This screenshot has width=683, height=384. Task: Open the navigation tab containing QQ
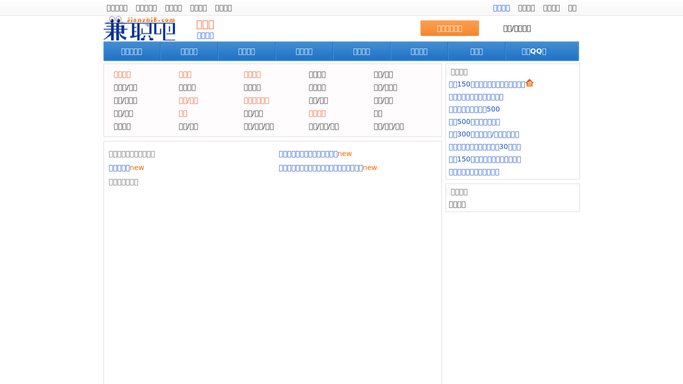point(534,51)
